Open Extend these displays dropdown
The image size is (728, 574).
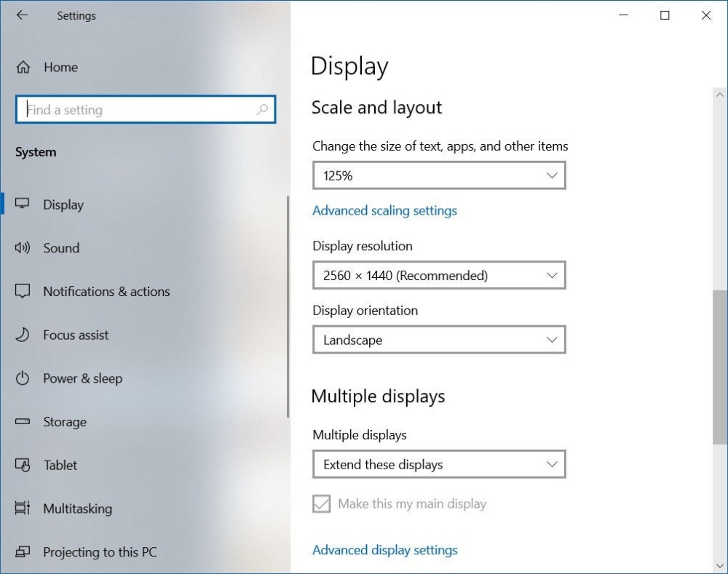point(438,464)
